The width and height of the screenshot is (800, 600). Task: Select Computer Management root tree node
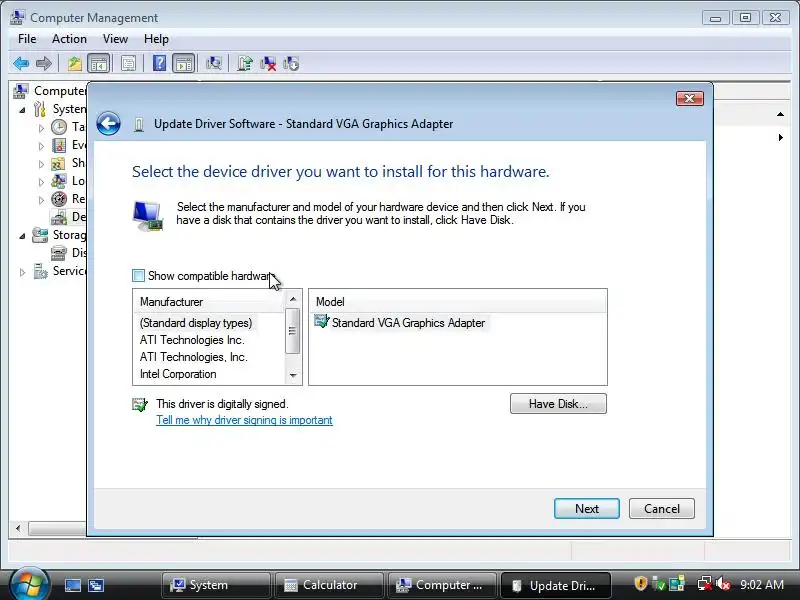[50, 91]
